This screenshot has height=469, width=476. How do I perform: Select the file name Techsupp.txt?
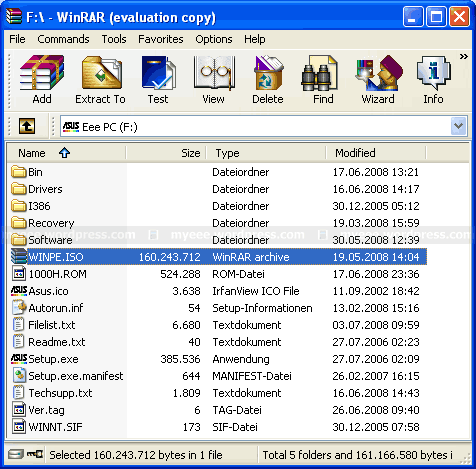[x=60, y=393]
